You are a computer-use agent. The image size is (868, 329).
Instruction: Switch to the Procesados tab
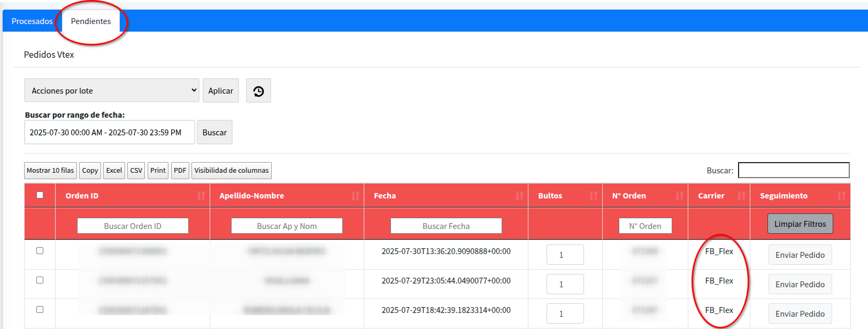point(32,21)
